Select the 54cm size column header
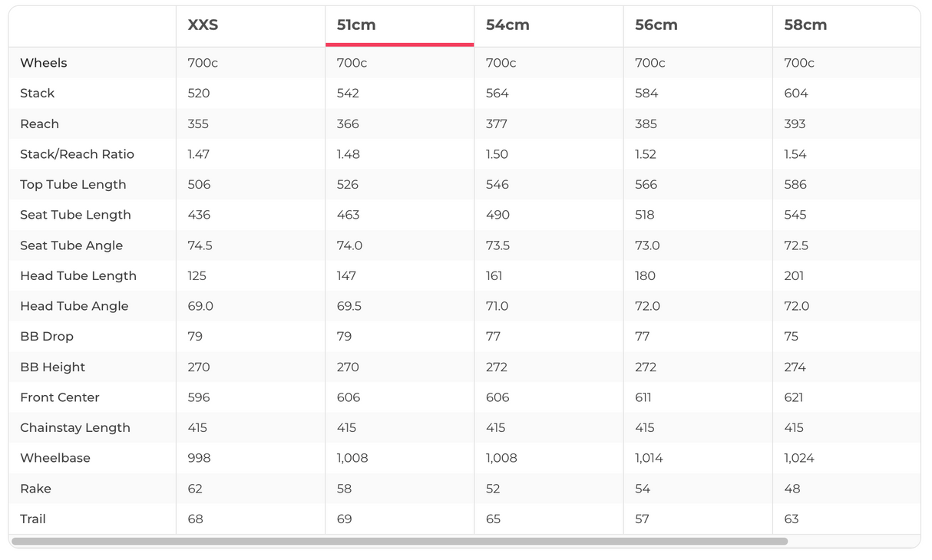The height and width of the screenshot is (560, 932). (507, 25)
